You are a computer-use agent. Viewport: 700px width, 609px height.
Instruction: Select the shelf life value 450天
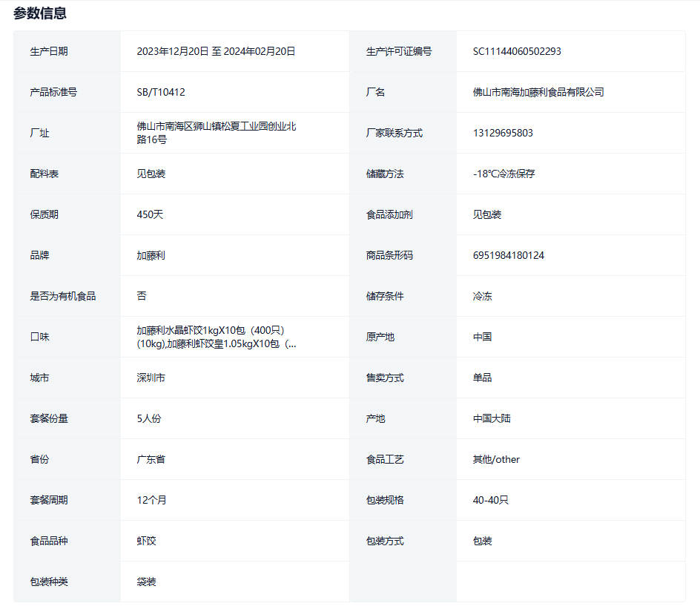point(150,214)
